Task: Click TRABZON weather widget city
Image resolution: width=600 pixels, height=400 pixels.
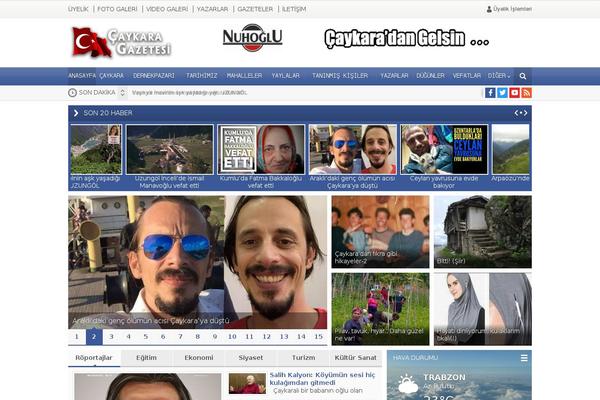Action: (x=444, y=377)
